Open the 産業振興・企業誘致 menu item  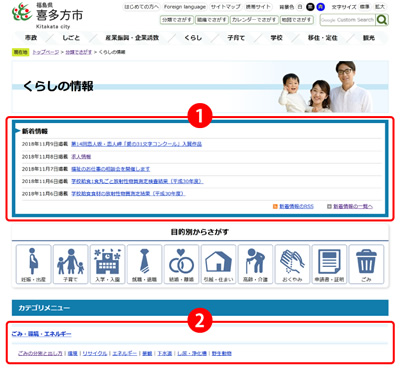point(132,38)
